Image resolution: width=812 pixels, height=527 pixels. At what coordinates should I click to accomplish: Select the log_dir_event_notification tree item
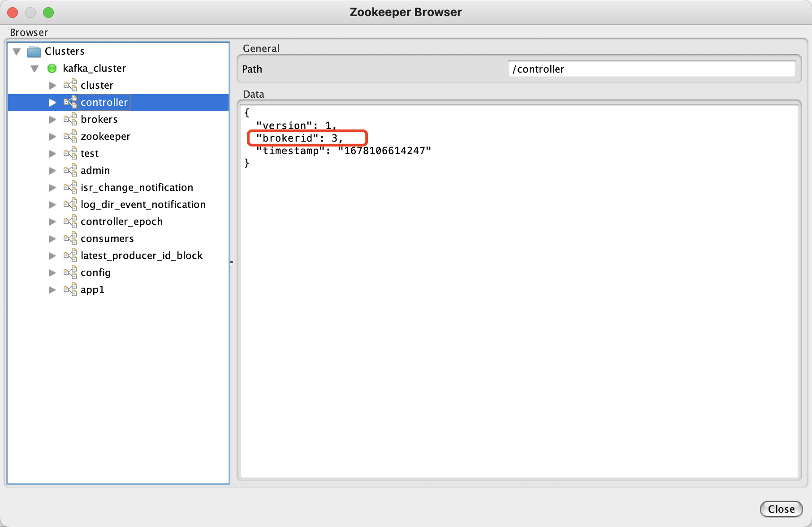[143, 204]
